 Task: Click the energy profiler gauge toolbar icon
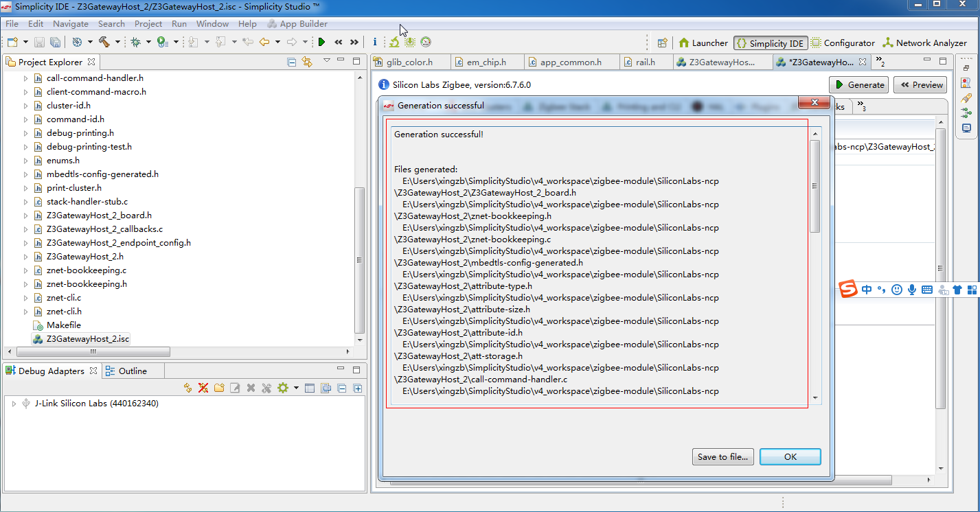(x=426, y=42)
